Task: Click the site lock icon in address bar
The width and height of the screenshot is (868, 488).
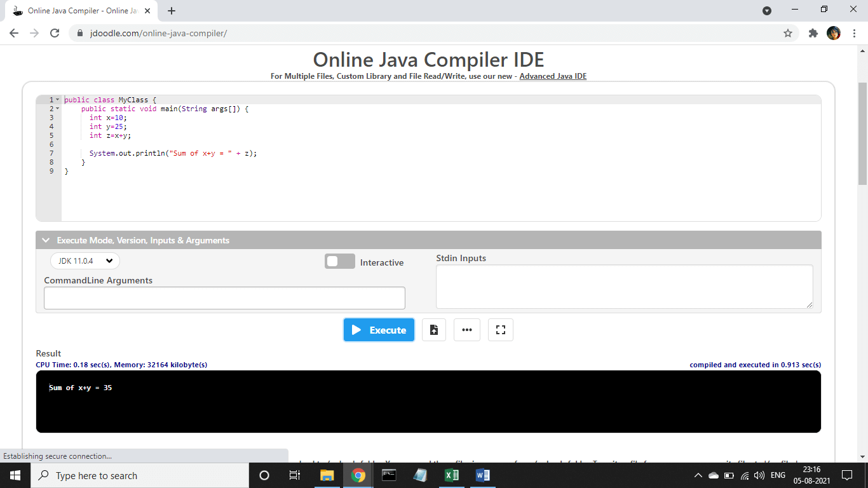Action: tap(80, 33)
